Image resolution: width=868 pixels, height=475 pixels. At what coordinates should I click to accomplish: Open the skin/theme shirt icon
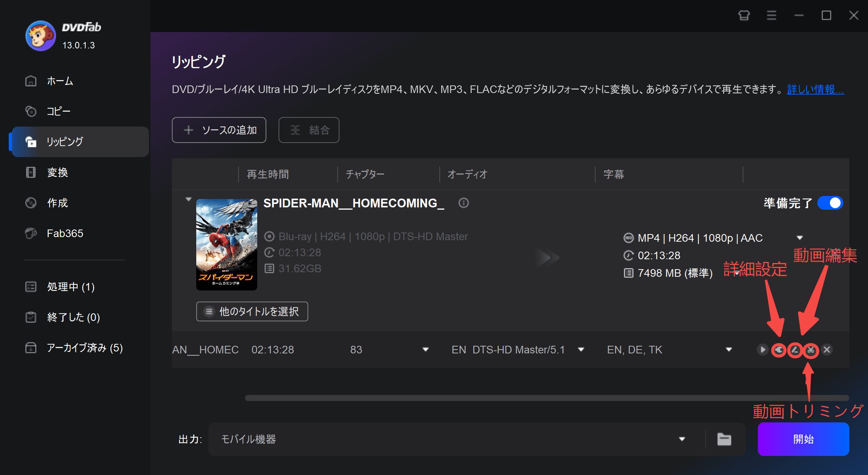click(744, 15)
